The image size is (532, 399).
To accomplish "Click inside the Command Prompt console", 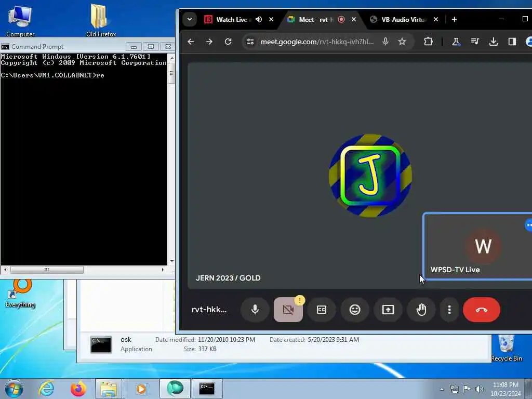I will coord(84,159).
